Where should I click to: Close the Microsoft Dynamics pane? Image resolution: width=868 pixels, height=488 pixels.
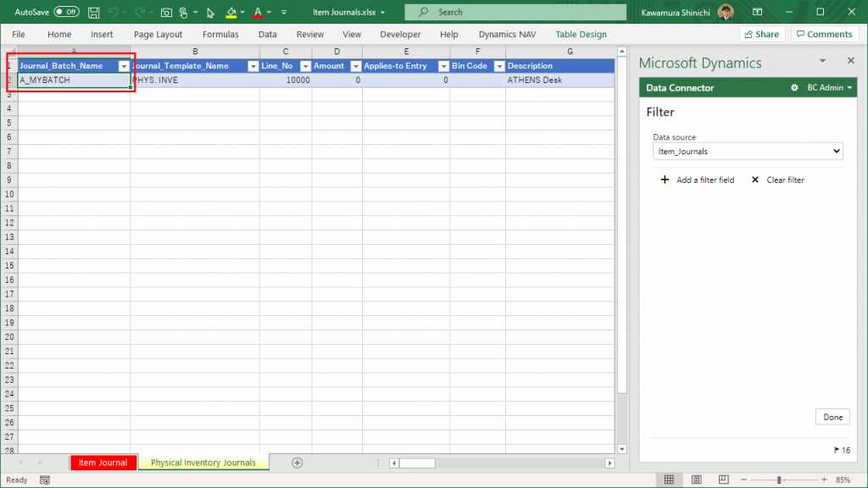coord(851,61)
